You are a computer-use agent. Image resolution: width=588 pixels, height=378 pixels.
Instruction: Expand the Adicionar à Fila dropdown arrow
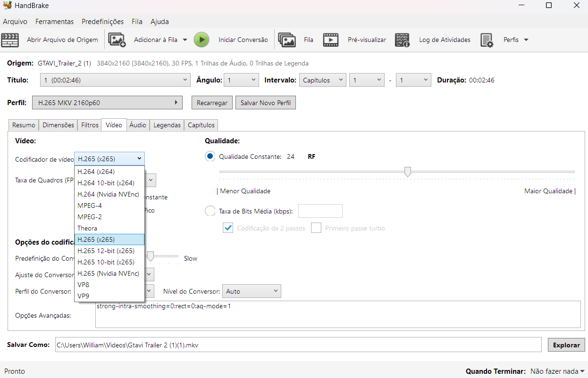[x=185, y=40]
